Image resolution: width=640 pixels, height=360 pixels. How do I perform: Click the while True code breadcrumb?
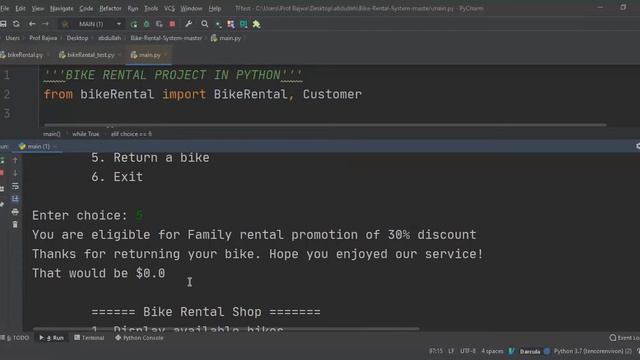click(x=86, y=134)
